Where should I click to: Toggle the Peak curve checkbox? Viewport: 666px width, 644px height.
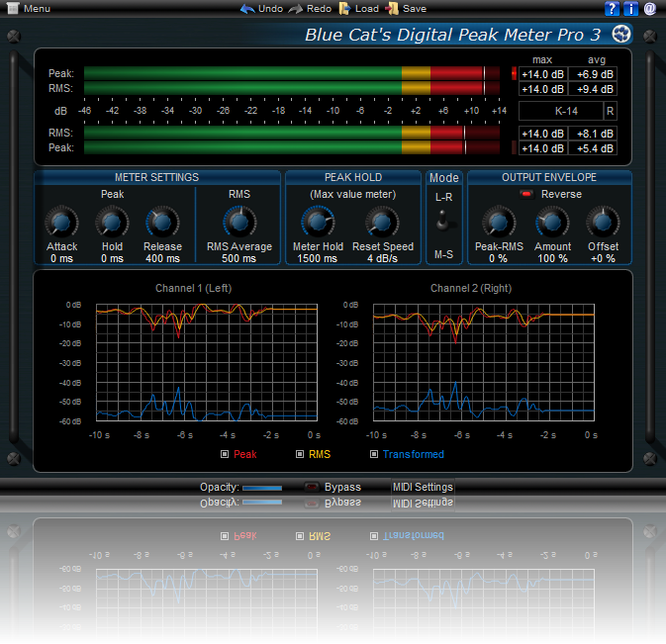pos(225,455)
